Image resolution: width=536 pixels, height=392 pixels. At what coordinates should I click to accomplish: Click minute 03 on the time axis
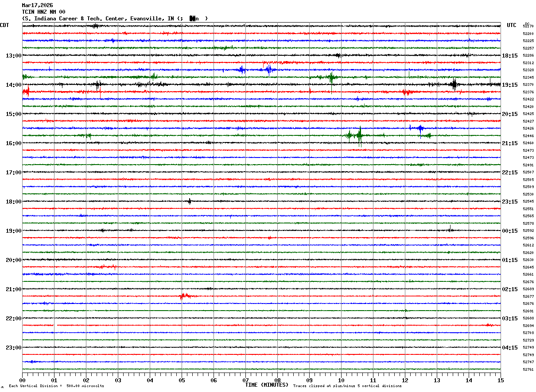tap(118, 380)
